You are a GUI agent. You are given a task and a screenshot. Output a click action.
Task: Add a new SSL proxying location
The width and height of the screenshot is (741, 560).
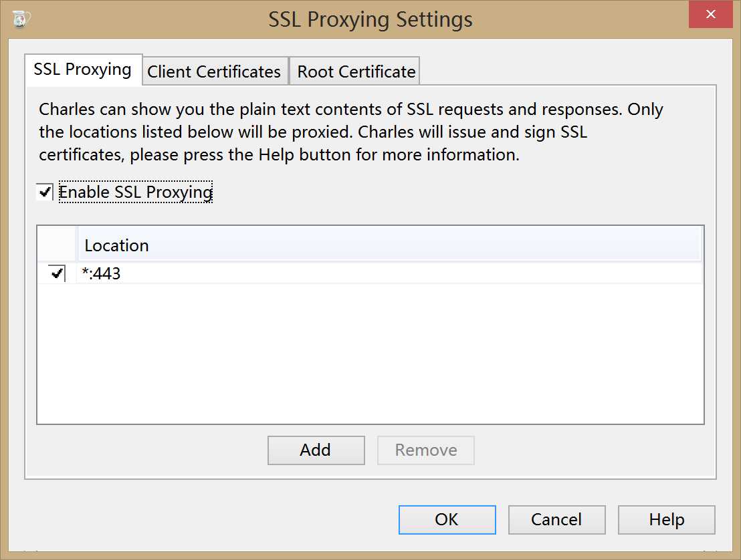pyautogui.click(x=316, y=450)
